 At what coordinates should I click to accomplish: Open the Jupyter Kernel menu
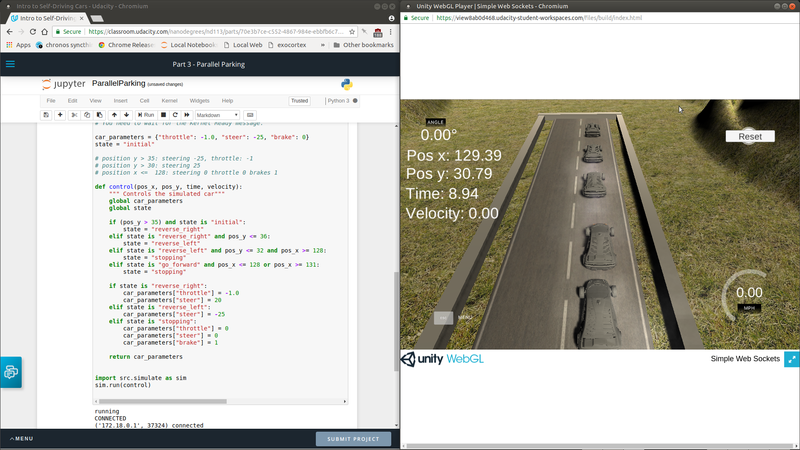click(169, 101)
